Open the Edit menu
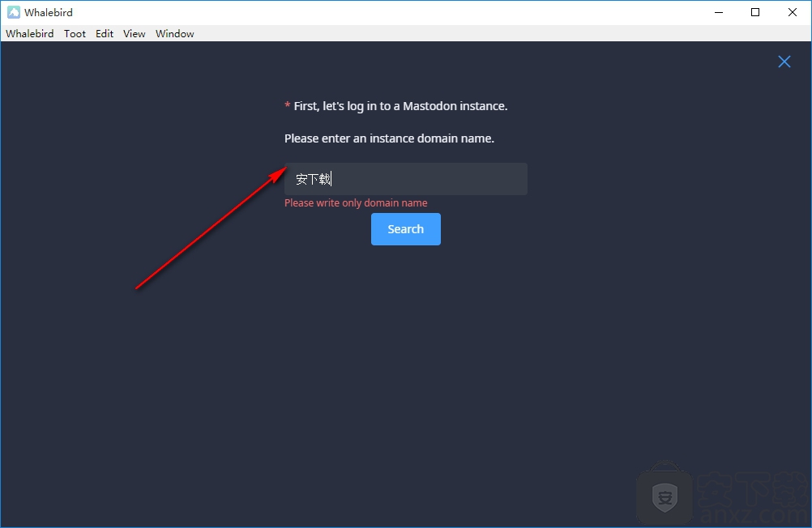 tap(104, 34)
